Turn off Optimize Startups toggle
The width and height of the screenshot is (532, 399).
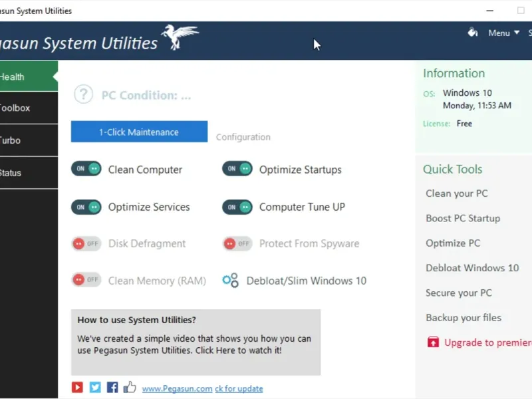pos(237,169)
